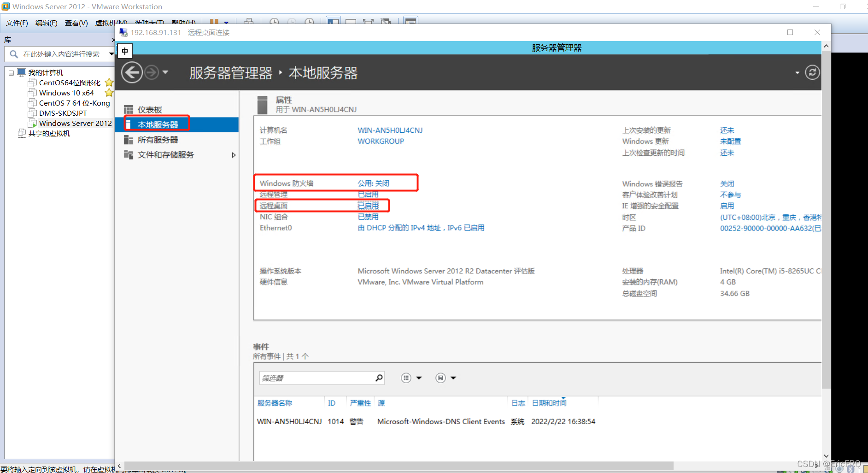Viewport: 868px width, 473px height.
Task: Click Ethernet0 DHCP IPv4 address link
Action: click(421, 228)
